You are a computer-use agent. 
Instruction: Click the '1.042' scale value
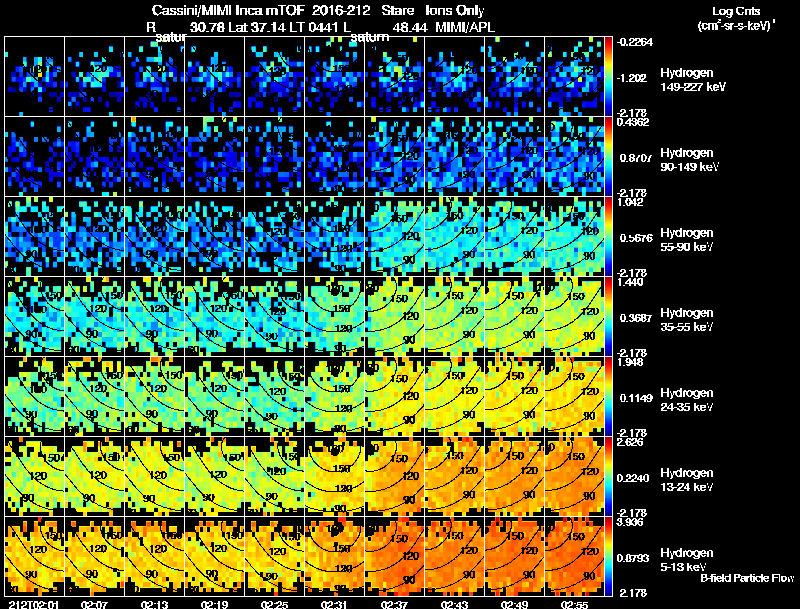[x=630, y=202]
